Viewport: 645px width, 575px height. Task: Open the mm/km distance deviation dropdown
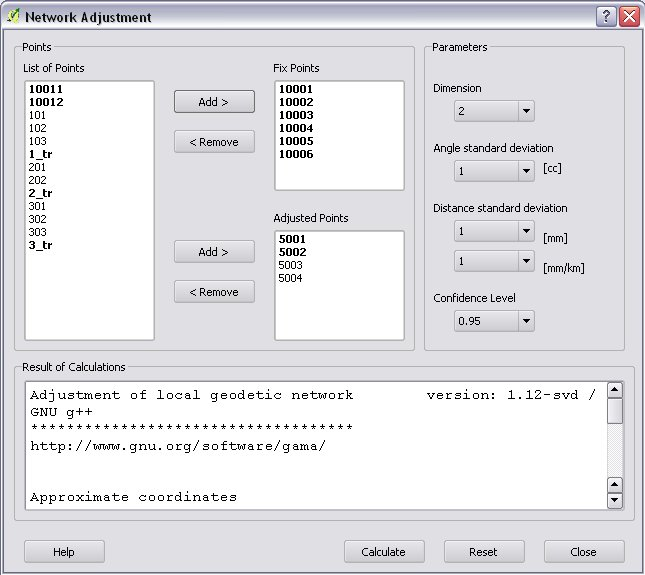point(493,261)
